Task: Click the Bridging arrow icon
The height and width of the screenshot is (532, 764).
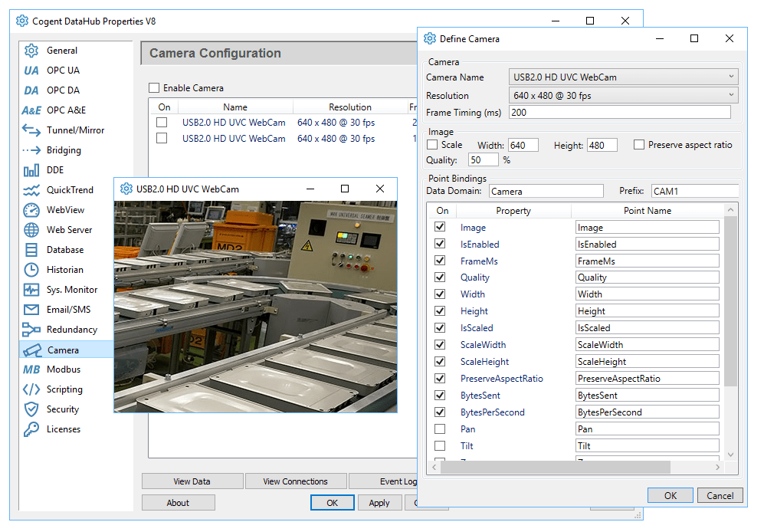Action: pyautogui.click(x=31, y=150)
